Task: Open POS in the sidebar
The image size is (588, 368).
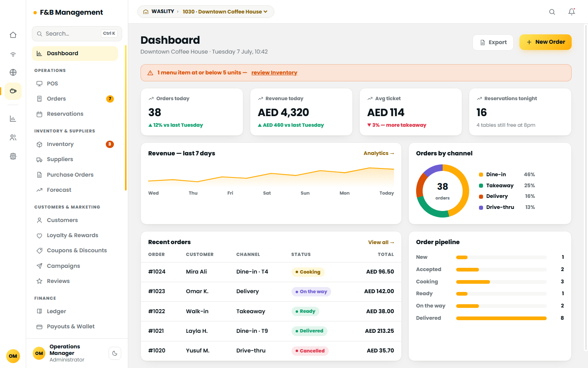Action: click(75, 83)
